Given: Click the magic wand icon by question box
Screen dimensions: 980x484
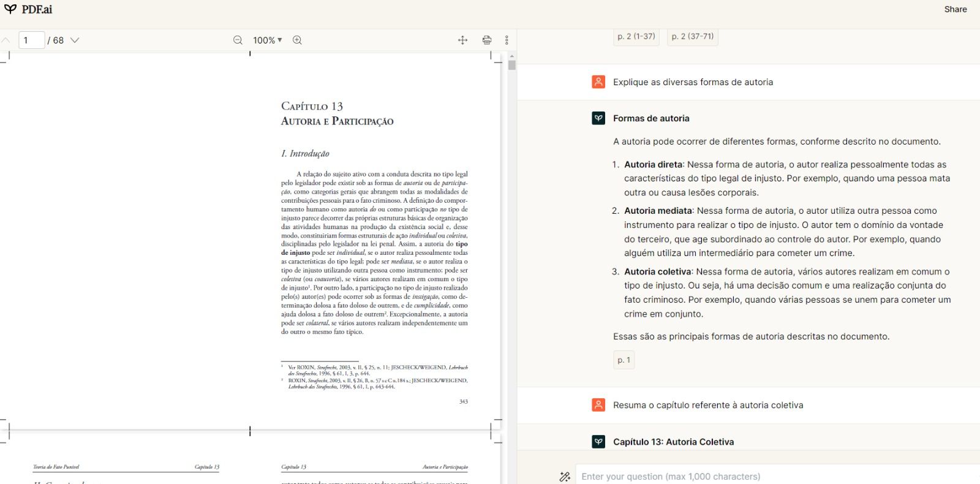Looking at the screenshot, I should tap(565, 477).
